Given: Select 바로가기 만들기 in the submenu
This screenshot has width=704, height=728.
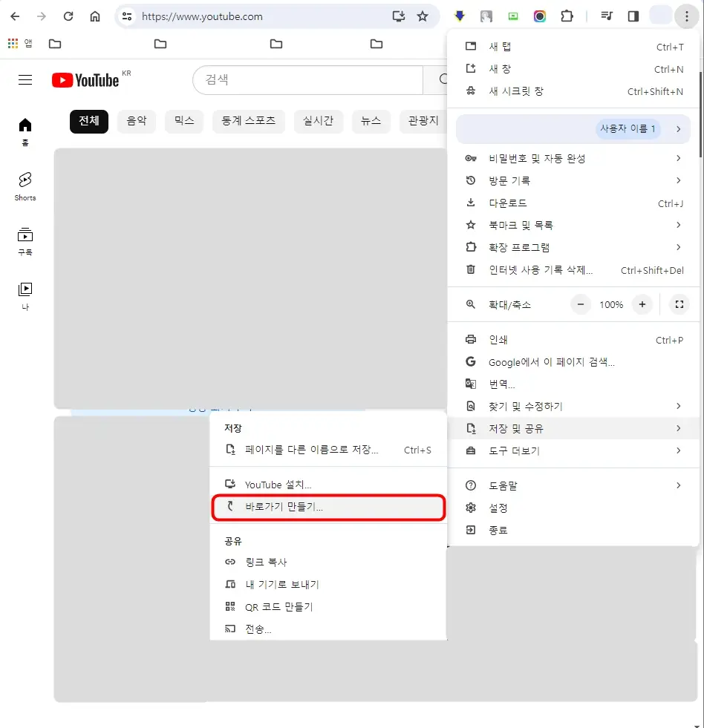Looking at the screenshot, I should tap(329, 507).
